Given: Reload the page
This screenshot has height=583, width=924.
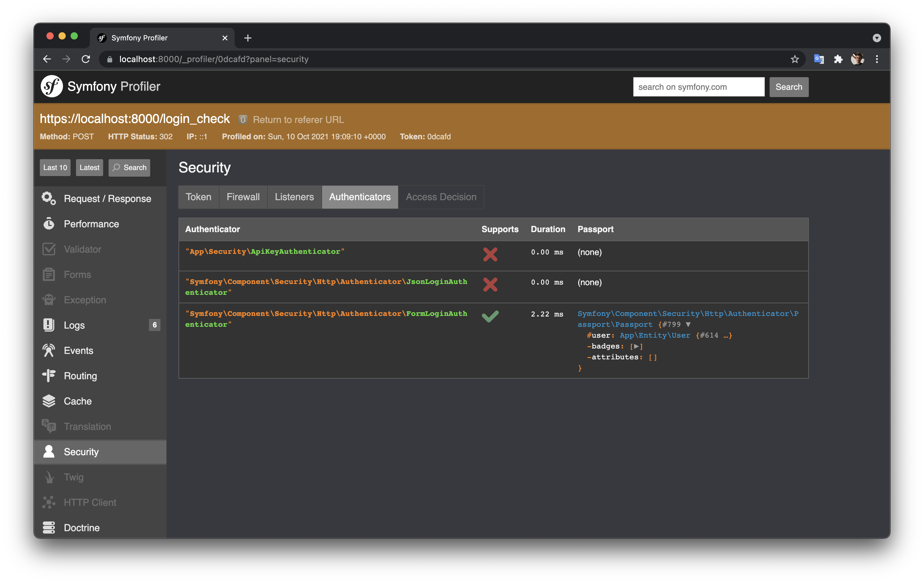Looking at the screenshot, I should [86, 59].
